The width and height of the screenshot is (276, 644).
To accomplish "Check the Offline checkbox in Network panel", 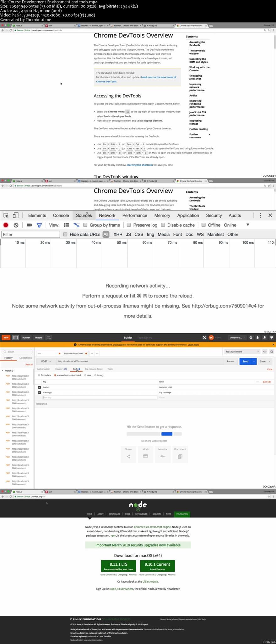I will pyautogui.click(x=203, y=225).
